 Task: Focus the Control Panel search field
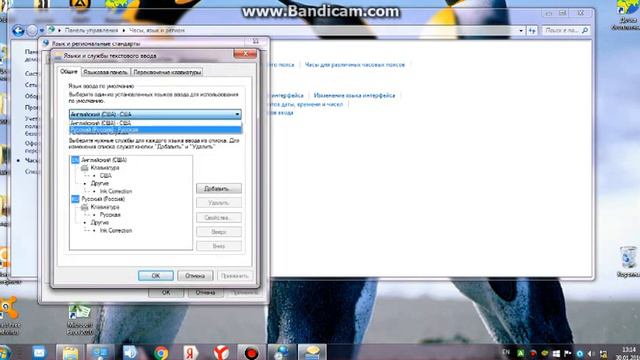click(x=562, y=31)
